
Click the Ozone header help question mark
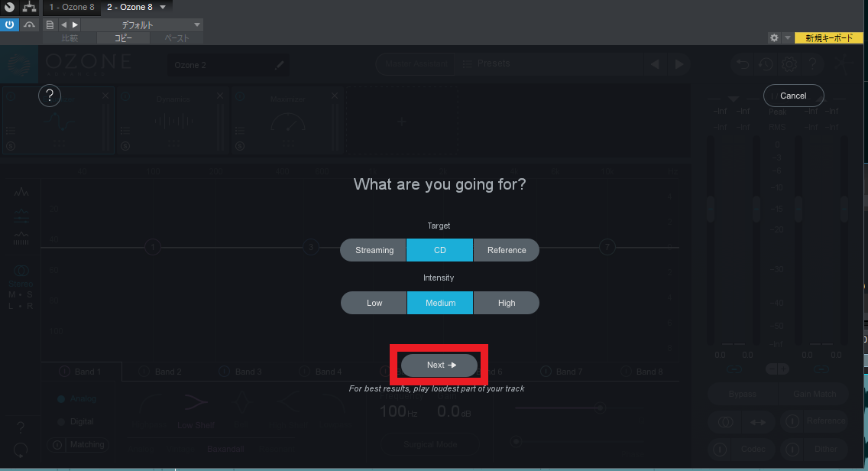[813, 64]
